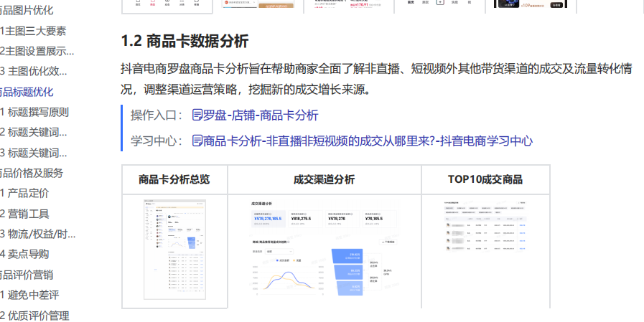Go to outline item 营销工具
This screenshot has height=322, width=644.
(24, 214)
